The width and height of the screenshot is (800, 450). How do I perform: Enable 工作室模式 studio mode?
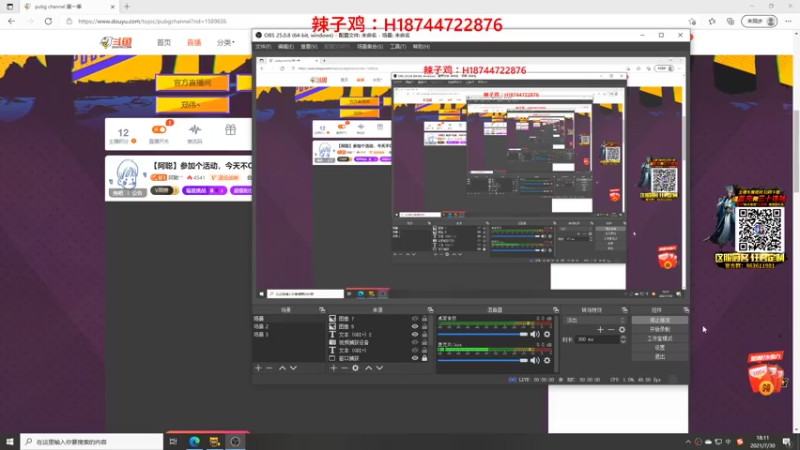tap(660, 338)
